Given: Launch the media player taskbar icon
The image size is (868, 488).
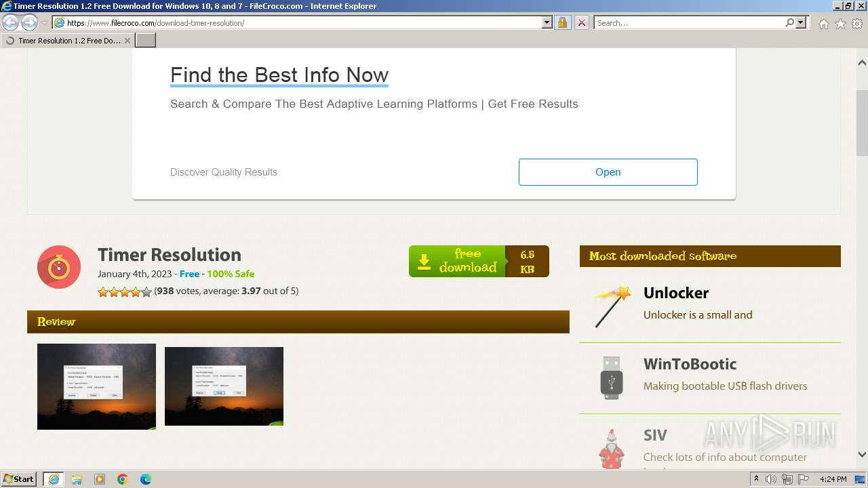Looking at the screenshot, I should click(x=100, y=479).
